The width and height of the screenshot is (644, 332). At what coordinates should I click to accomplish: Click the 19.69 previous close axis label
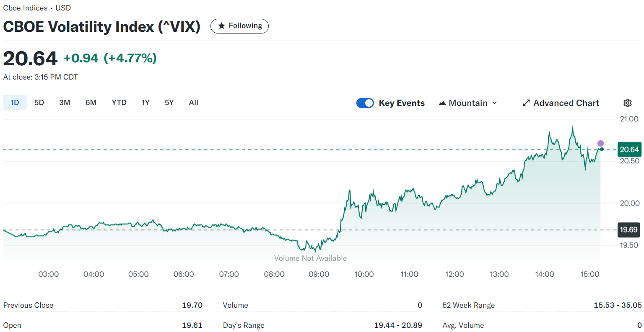point(628,230)
